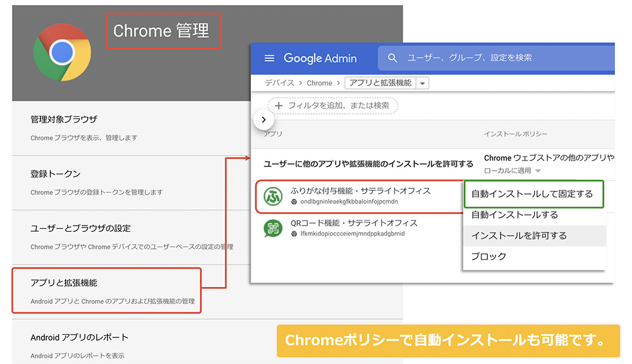
Task: Open 登録トークン section
Action: 131,183
